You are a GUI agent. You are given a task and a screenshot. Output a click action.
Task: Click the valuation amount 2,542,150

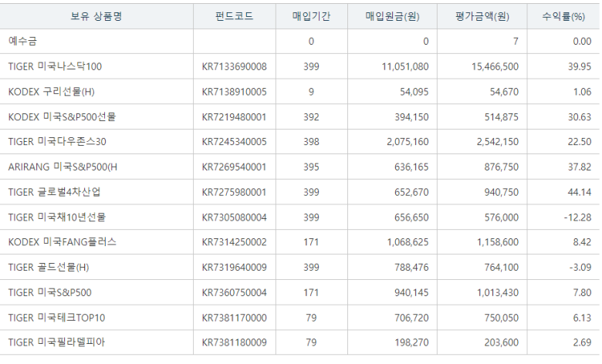click(x=498, y=142)
